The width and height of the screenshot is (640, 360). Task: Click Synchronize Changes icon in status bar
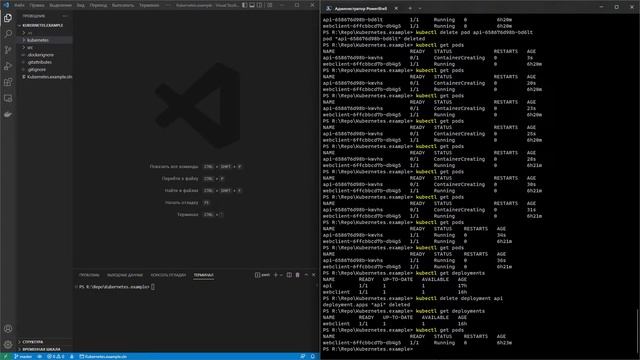pyautogui.click(x=40, y=356)
